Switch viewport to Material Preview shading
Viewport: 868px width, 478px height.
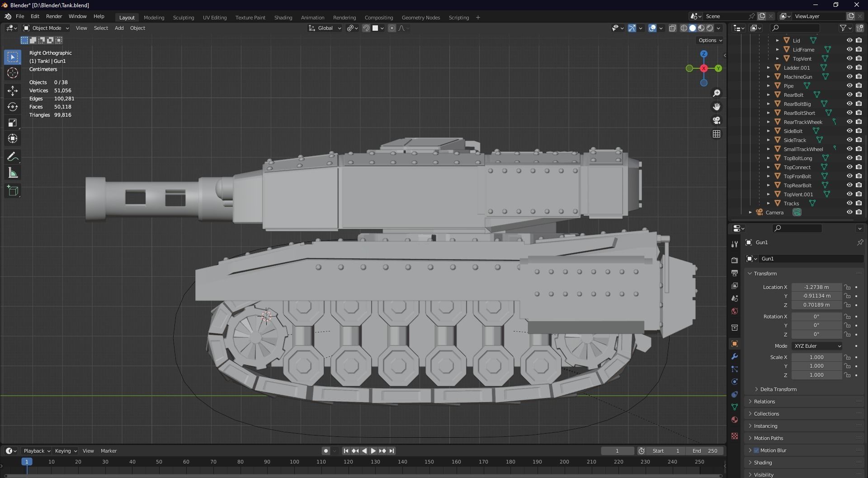pyautogui.click(x=701, y=28)
